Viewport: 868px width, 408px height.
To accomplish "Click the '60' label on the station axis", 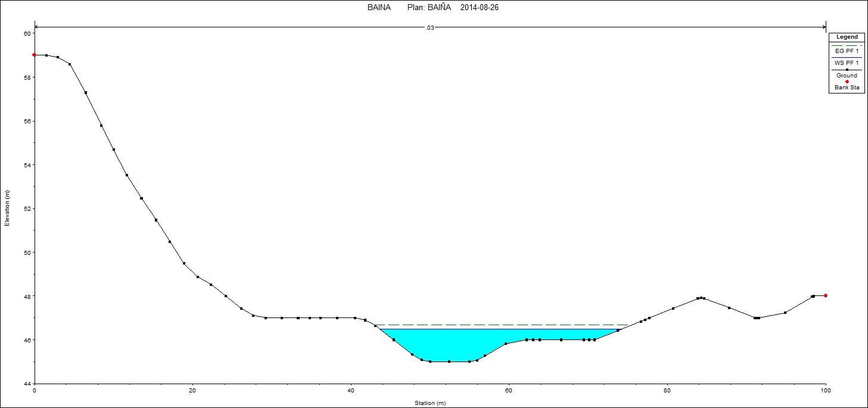I will coord(509,391).
